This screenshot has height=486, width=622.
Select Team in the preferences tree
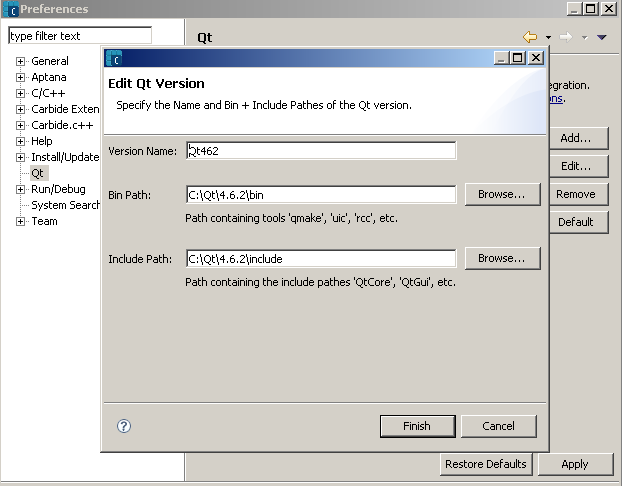pos(44,221)
